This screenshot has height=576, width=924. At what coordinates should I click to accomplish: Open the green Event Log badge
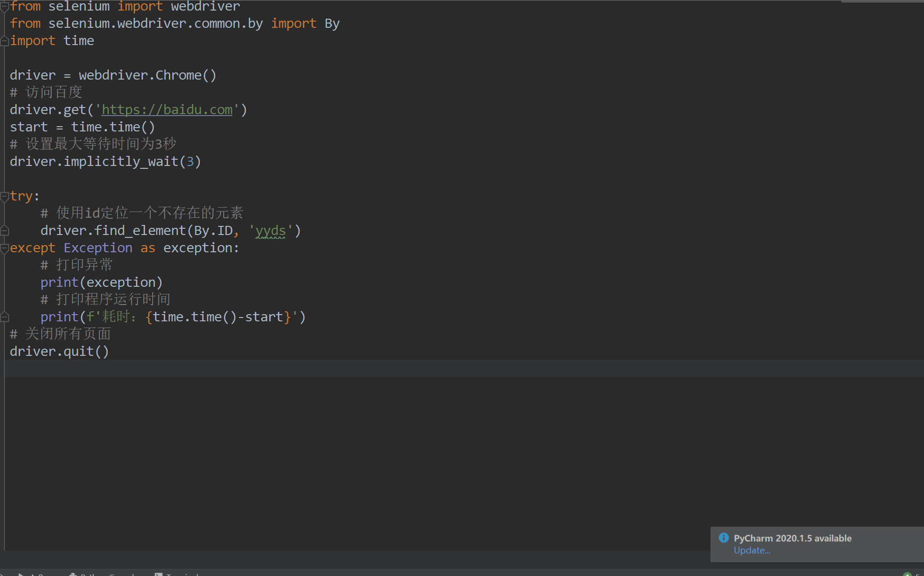(907, 574)
